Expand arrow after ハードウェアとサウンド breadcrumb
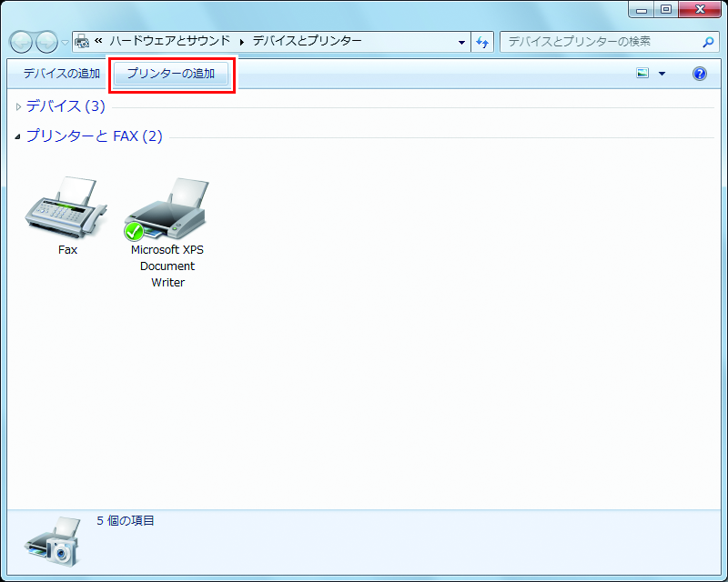Viewport: 728px width, 582px height. click(242, 42)
